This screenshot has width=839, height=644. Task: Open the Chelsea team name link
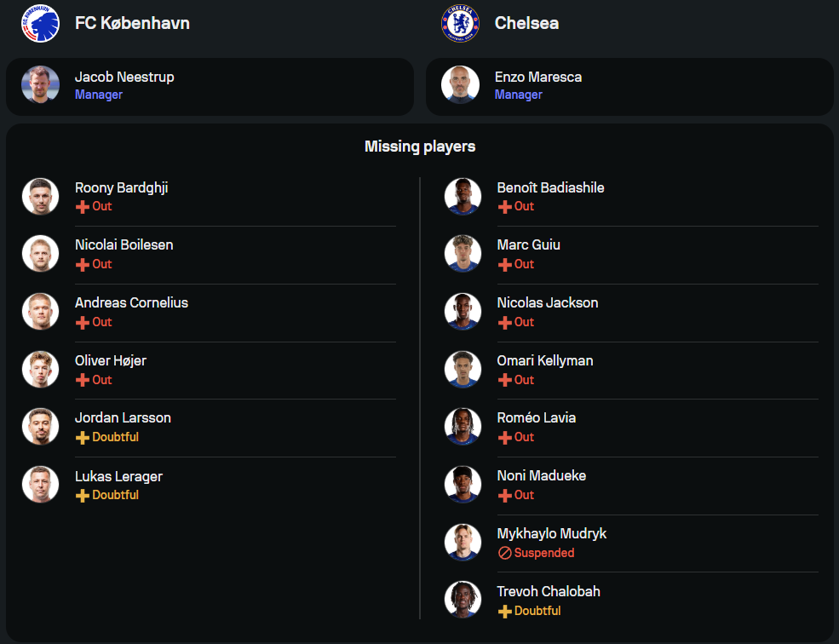tap(526, 23)
